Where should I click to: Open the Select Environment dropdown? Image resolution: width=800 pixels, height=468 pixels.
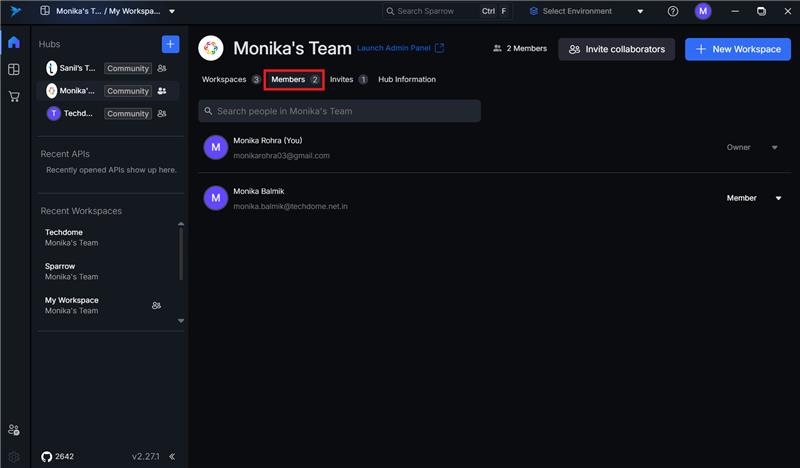coord(586,11)
